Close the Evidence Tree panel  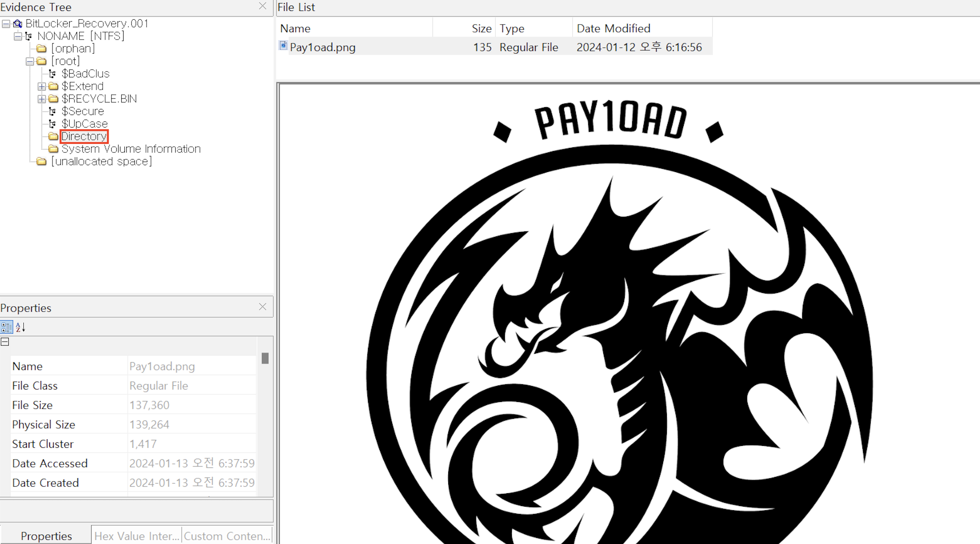tap(263, 6)
